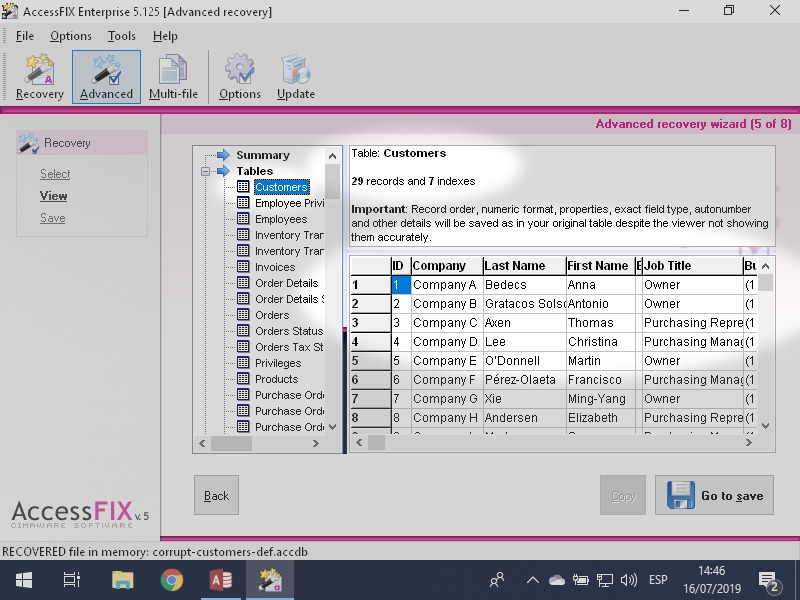Screen dimensions: 800x600
Task: Show hidden icons in system tray
Action: (x=532, y=580)
